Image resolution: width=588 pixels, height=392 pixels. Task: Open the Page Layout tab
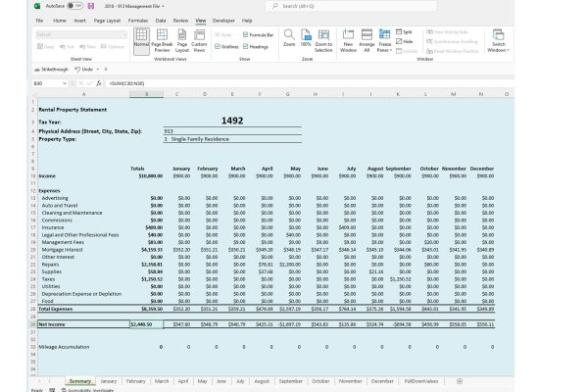pos(107,21)
